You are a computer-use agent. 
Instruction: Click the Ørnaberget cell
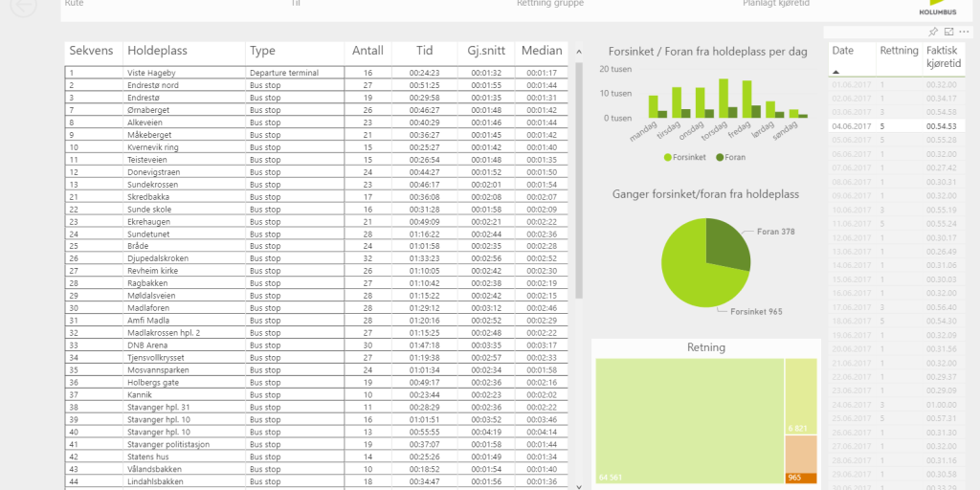pos(185,110)
